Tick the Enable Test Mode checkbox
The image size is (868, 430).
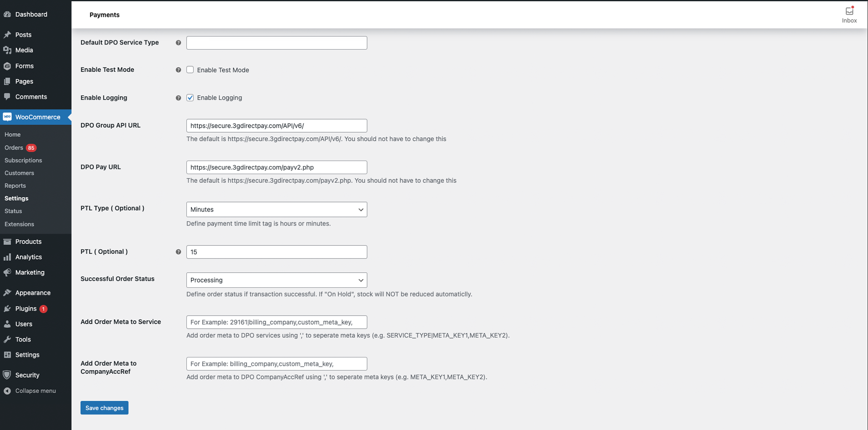coord(190,70)
